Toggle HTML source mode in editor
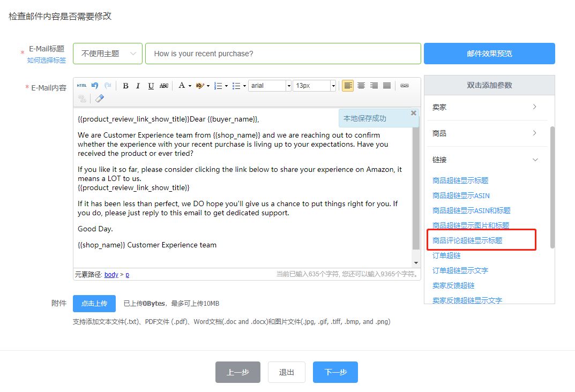Screen dimensions: 575x392 click(x=82, y=86)
